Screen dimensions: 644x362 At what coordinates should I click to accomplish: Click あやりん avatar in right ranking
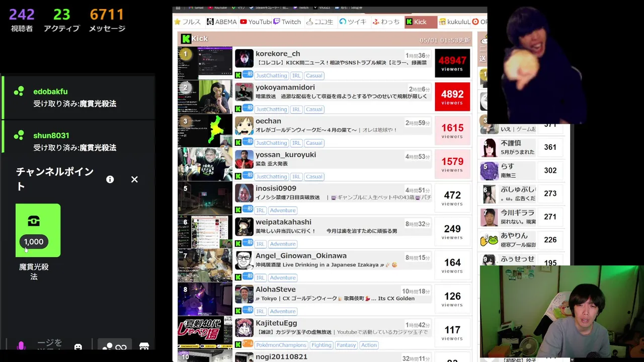coord(489,240)
